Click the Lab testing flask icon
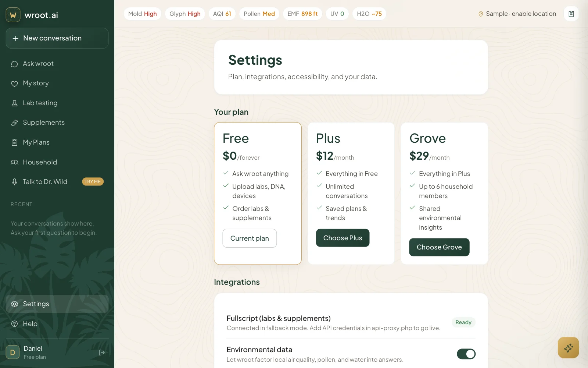 pos(14,103)
